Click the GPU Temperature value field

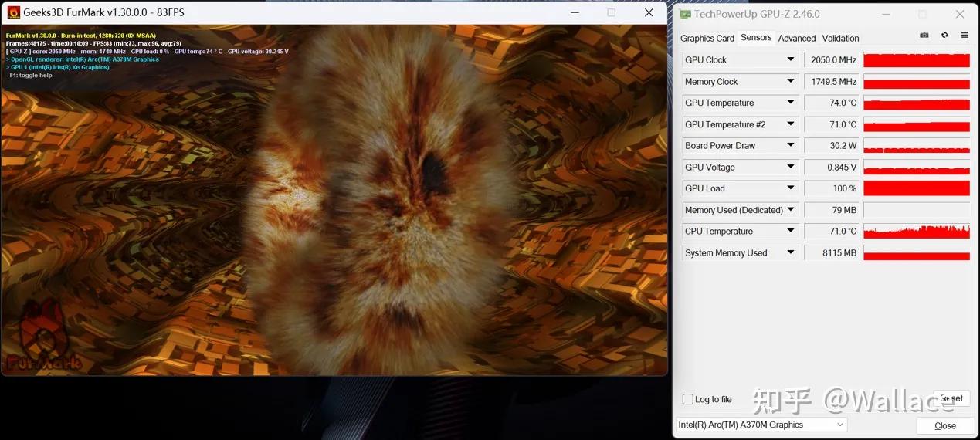point(832,103)
